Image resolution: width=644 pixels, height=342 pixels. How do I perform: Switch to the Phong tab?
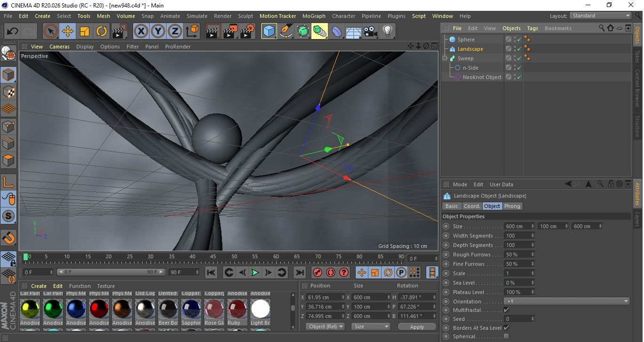tap(512, 206)
